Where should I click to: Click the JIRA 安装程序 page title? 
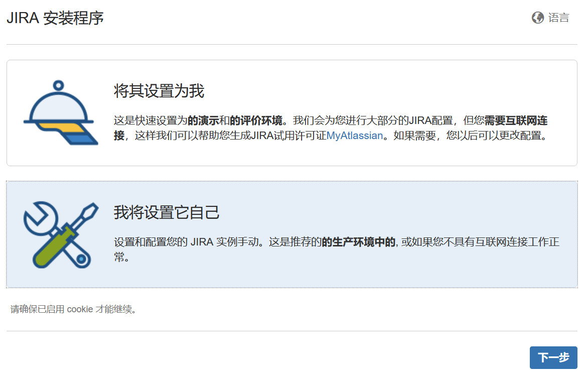[x=55, y=18]
